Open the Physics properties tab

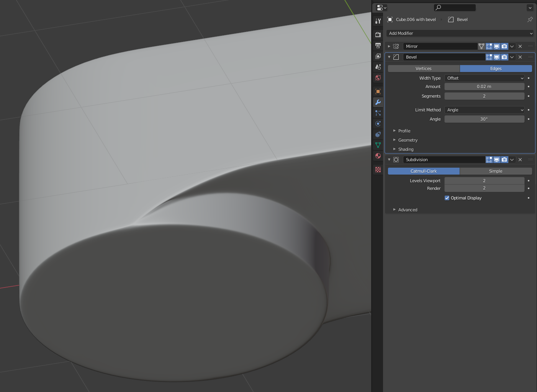[378, 124]
